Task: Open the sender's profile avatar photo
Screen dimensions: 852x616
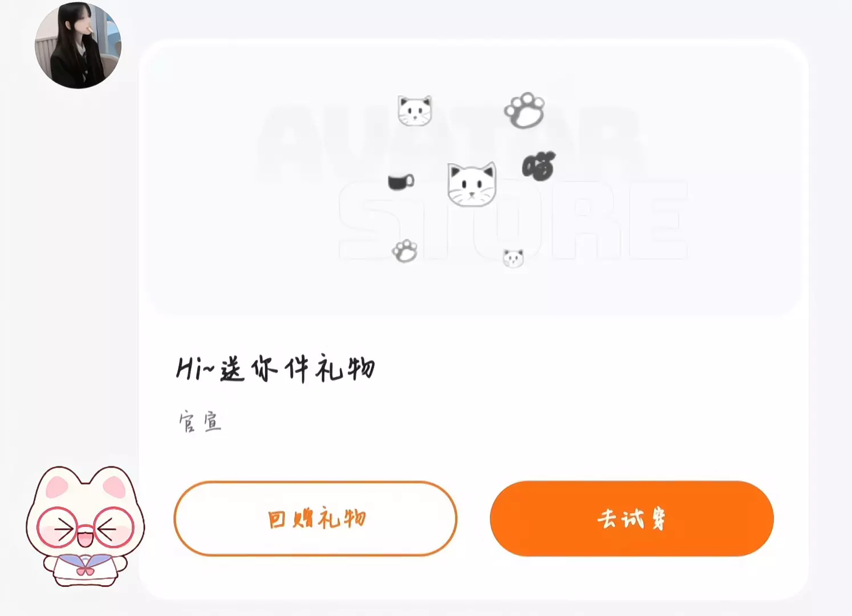Action: click(78, 45)
